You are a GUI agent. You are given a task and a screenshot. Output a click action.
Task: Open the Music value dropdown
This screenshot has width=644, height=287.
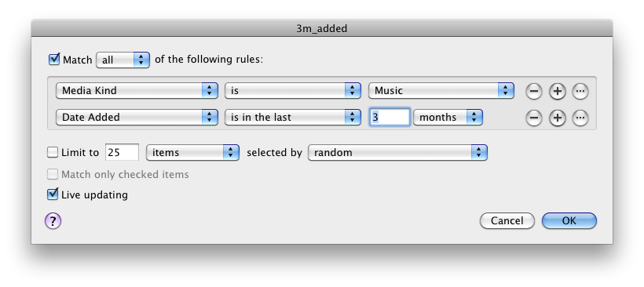(x=441, y=91)
